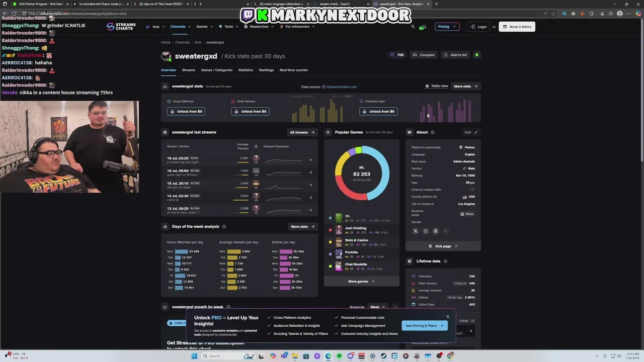Viewport: 644px width, 362px height.
Task: Click the plus icon next to socials
Action: click(446, 231)
